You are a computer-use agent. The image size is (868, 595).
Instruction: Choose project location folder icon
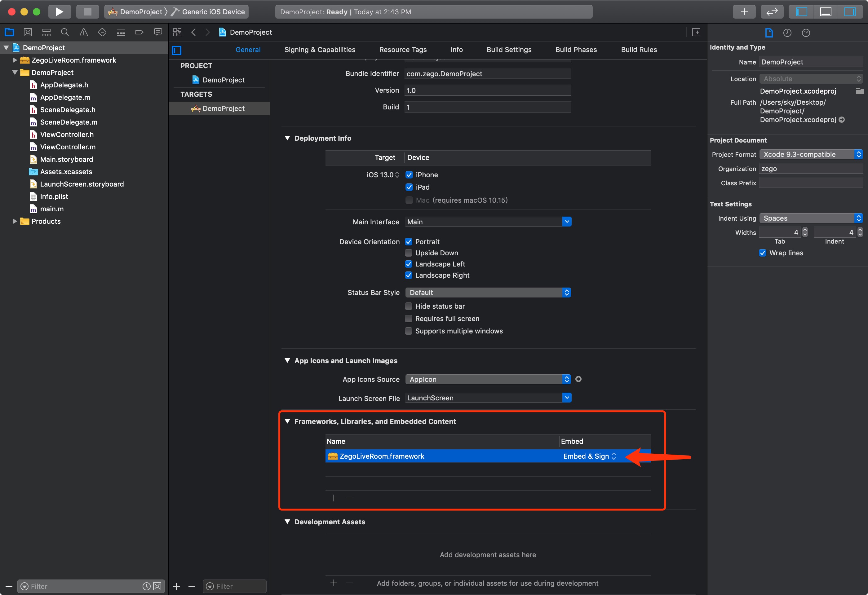[859, 91]
